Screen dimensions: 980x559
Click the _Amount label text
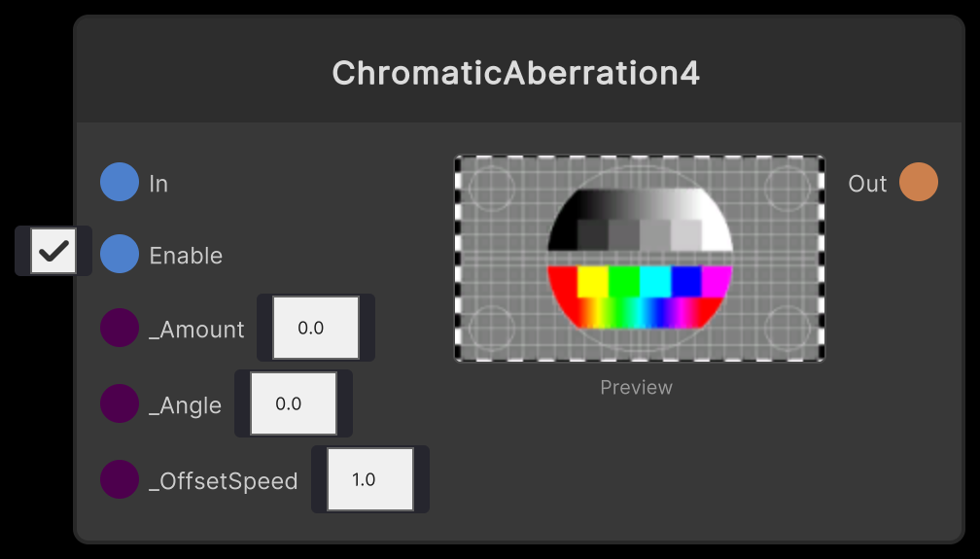pos(196,330)
